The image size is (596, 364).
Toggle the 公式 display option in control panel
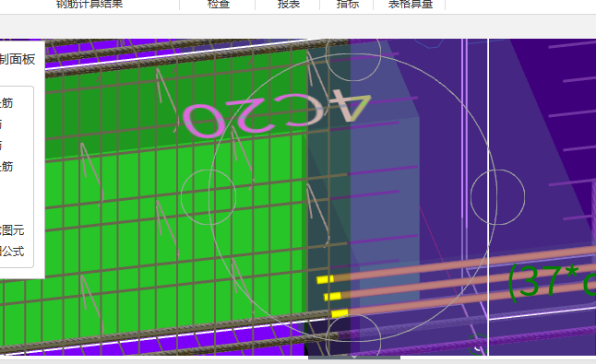[12, 252]
